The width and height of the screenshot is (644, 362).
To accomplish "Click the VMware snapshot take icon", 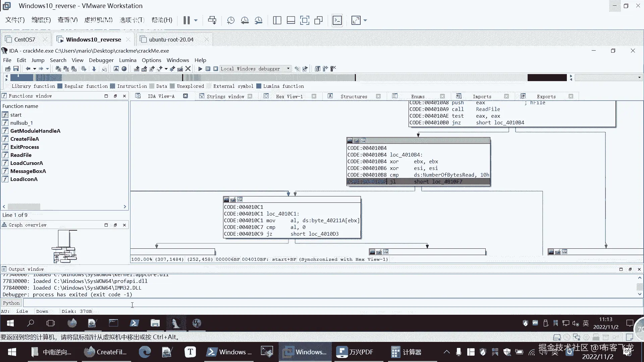I will click(231, 20).
